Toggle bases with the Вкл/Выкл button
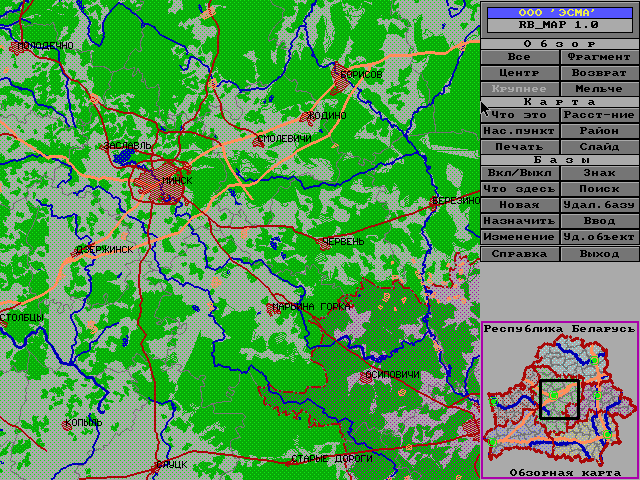 click(x=520, y=173)
